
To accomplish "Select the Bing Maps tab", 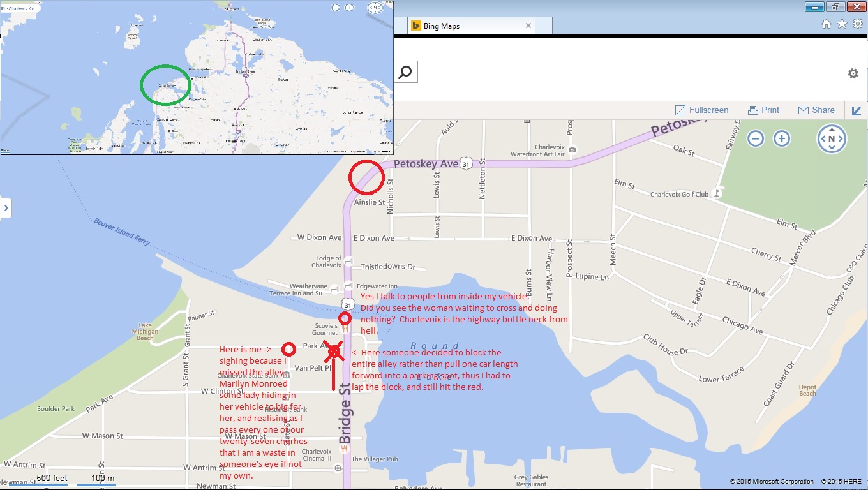I will (x=471, y=26).
